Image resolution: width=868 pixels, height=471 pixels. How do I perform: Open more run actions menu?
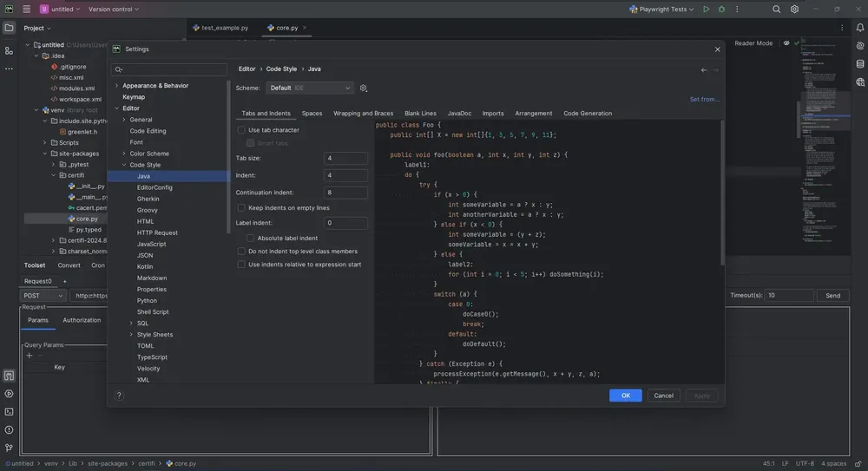tap(737, 10)
